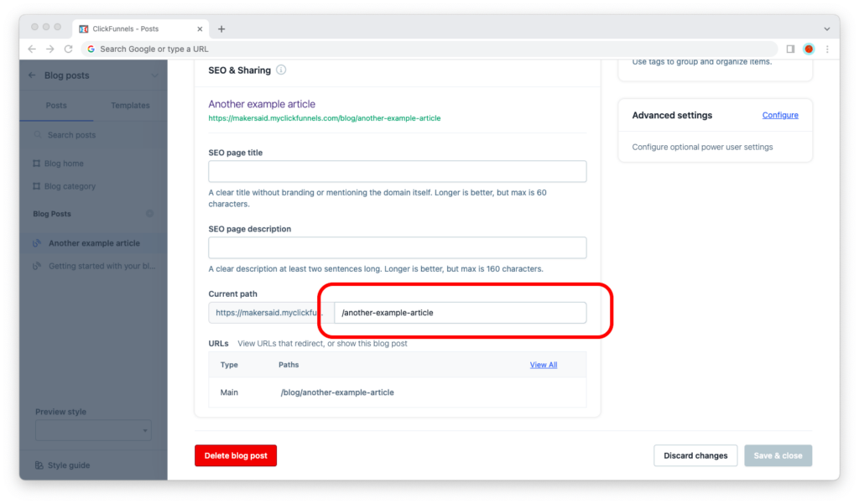Viewport: 859px width, 504px height.
Task: Click the browser forward arrow
Action: 49,49
